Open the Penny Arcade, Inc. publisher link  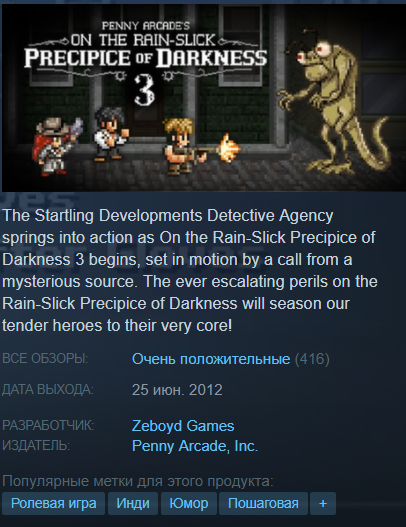click(x=195, y=446)
